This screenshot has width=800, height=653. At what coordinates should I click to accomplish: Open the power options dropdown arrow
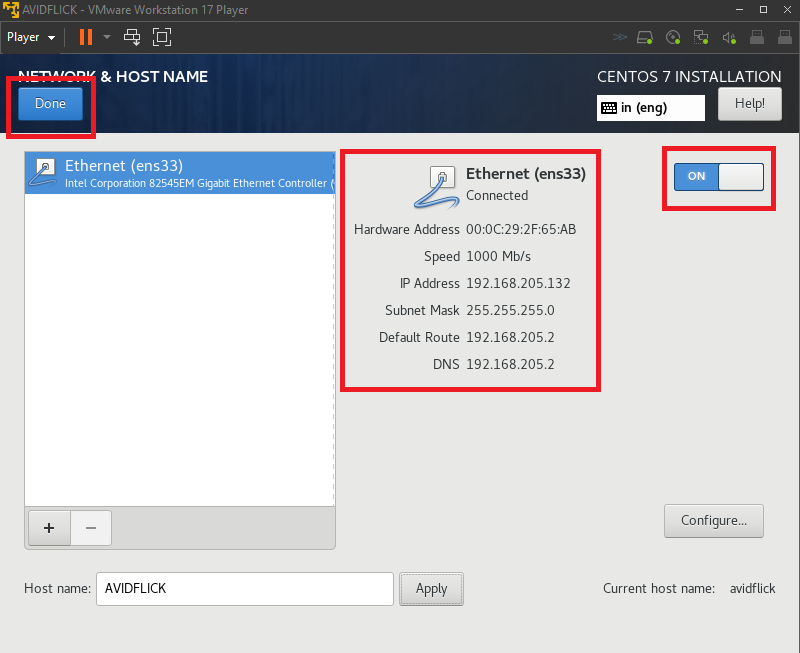click(106, 37)
